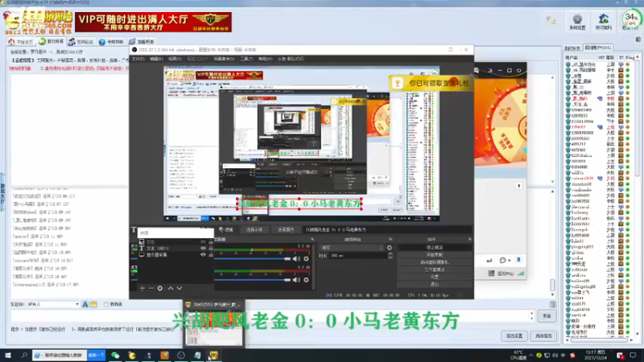The width and height of the screenshot is (644, 362).
Task: Open the third OBS menu item (View)
Action: tap(175, 59)
